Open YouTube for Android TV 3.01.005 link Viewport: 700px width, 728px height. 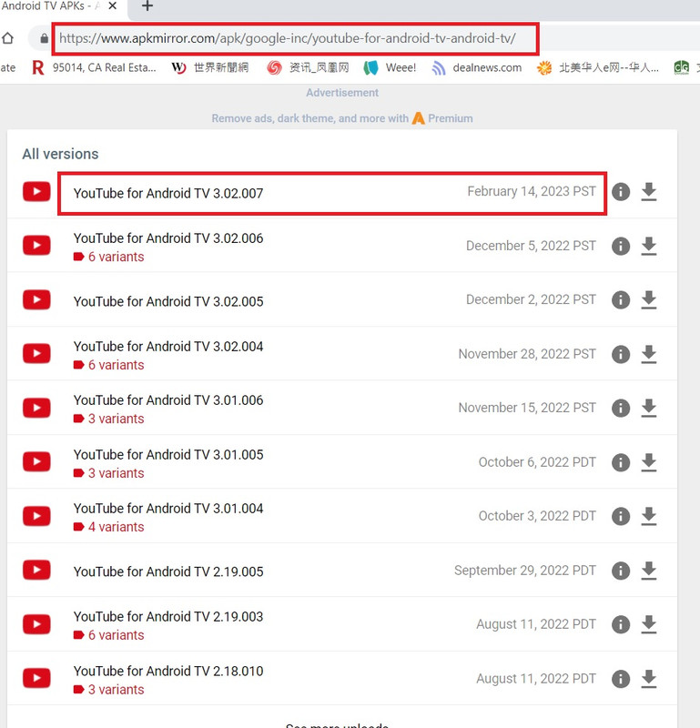click(168, 454)
